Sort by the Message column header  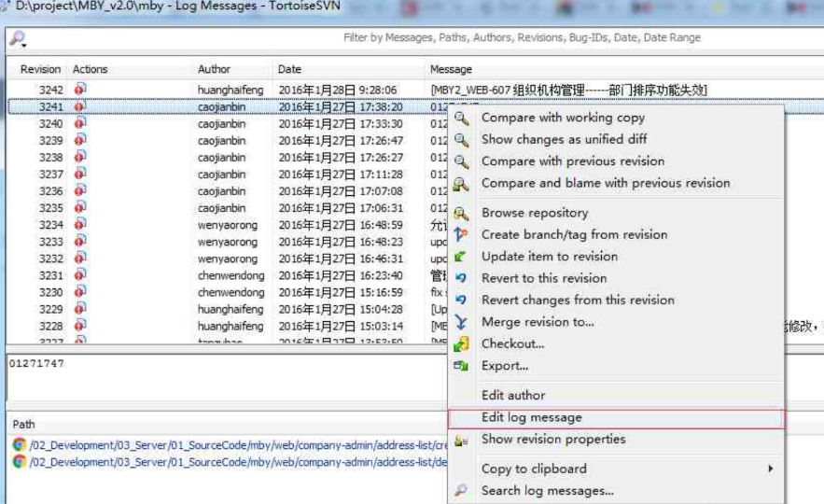(451, 69)
